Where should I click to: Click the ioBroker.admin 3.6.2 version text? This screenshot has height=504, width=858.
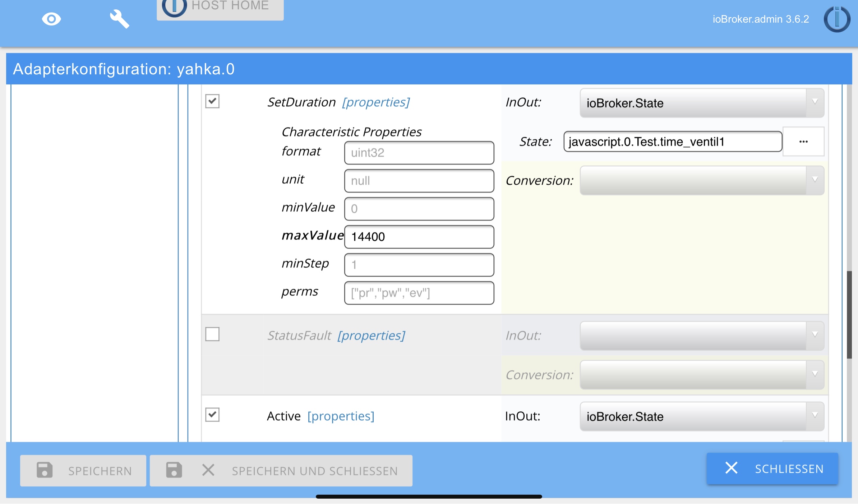click(x=761, y=19)
